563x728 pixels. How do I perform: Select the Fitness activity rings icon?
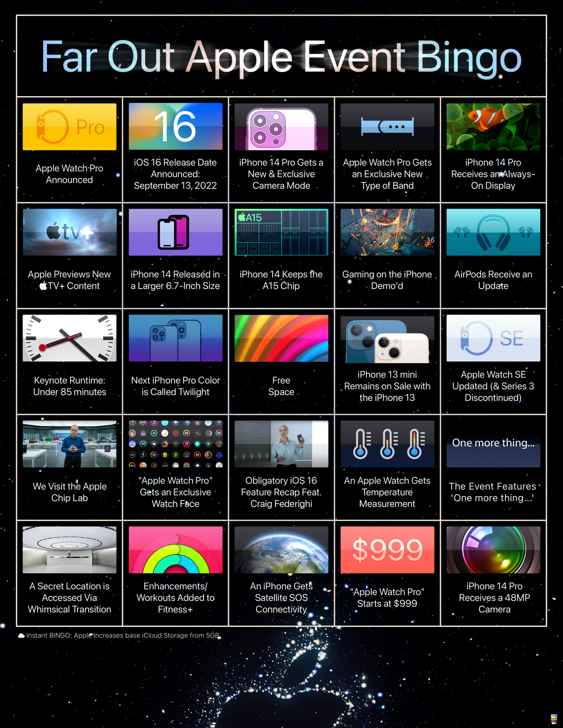176,550
